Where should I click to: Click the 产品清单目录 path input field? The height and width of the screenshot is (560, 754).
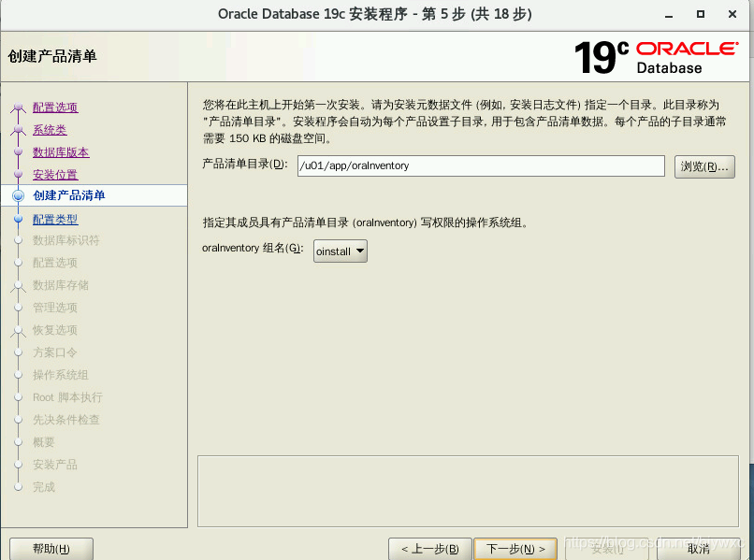[x=481, y=165]
